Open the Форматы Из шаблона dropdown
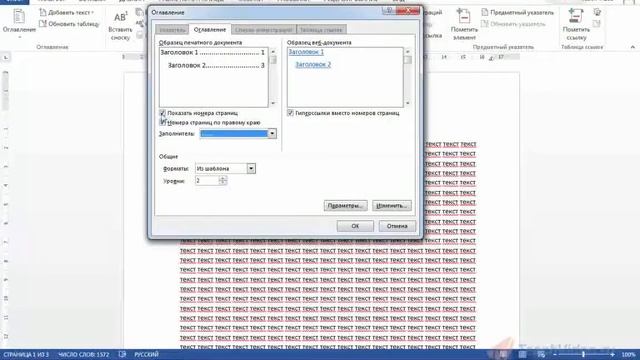Screen dimensions: 640x360 pyautogui.click(x=251, y=168)
